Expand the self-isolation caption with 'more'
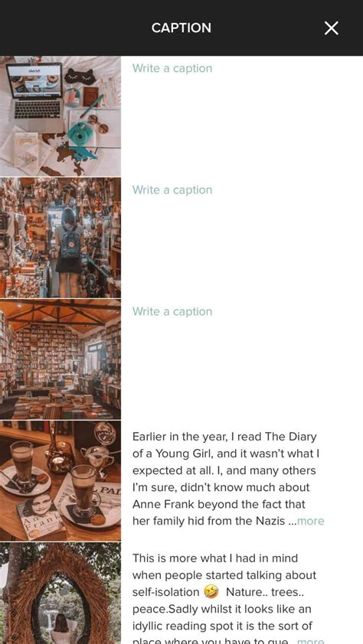Screen dimensions: 363x644 click(311, 641)
